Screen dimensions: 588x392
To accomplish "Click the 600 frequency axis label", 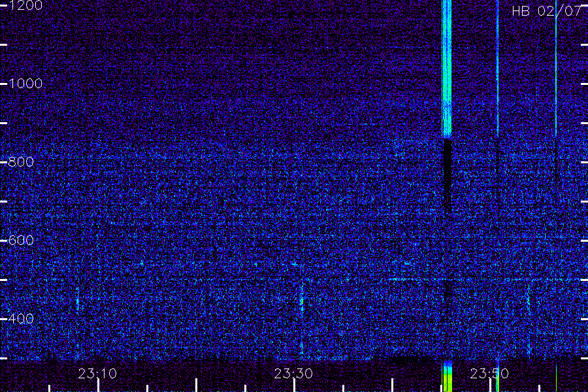I will pyautogui.click(x=21, y=240).
